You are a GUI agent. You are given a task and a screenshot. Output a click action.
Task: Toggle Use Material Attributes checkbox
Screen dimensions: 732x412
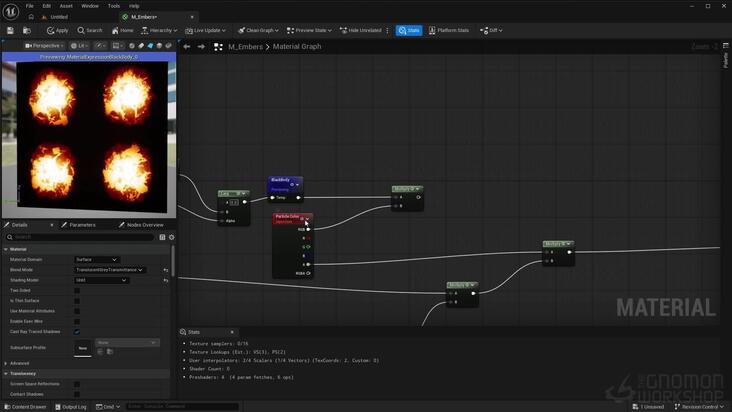pyautogui.click(x=77, y=311)
